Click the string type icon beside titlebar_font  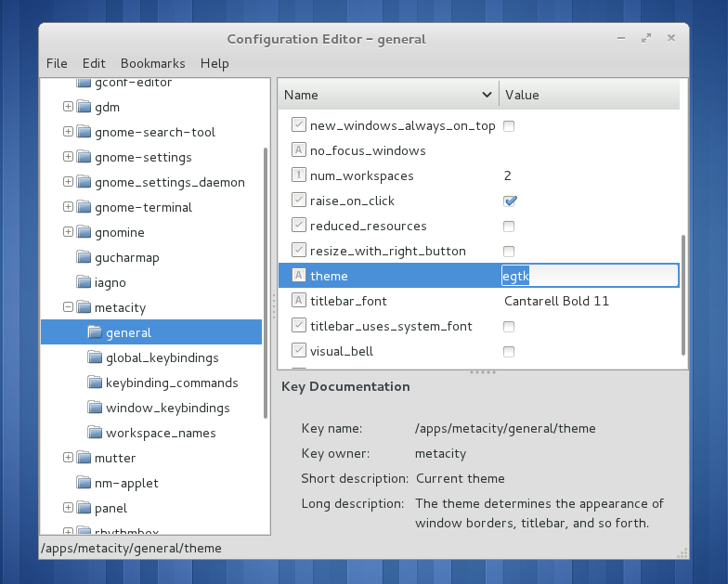coord(299,301)
